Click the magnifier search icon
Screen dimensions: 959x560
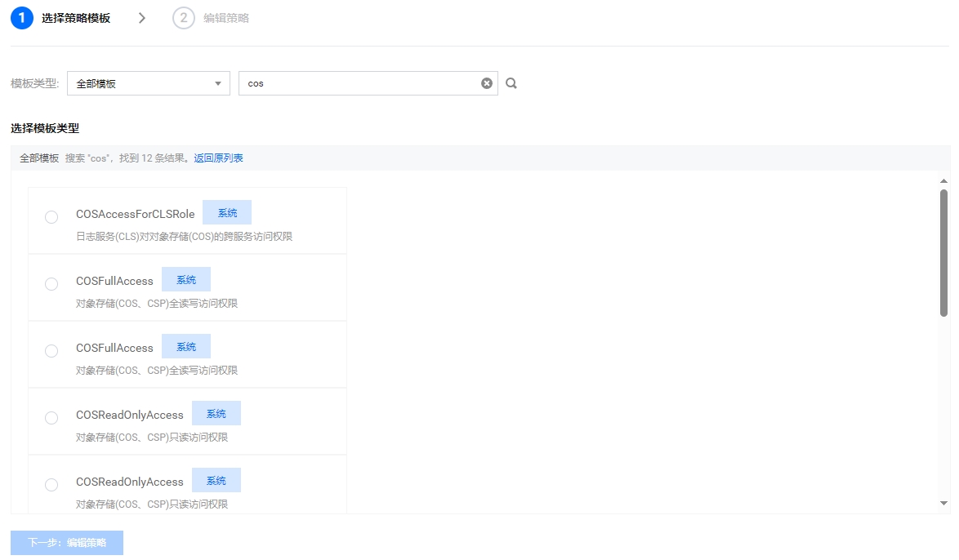pyautogui.click(x=511, y=83)
